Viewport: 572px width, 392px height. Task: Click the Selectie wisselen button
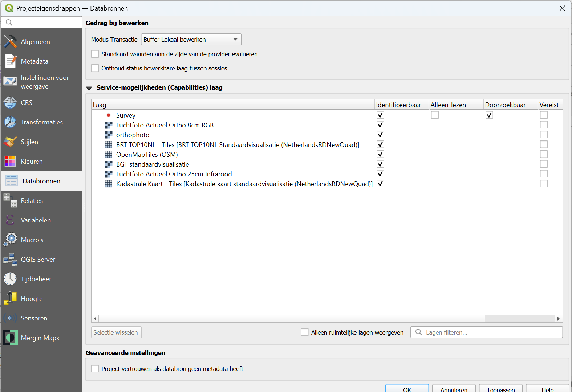(116, 332)
